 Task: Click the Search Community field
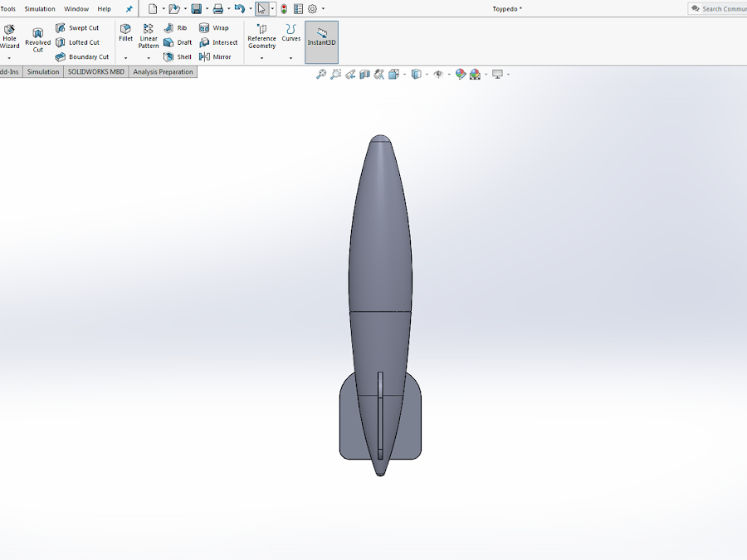tap(719, 8)
